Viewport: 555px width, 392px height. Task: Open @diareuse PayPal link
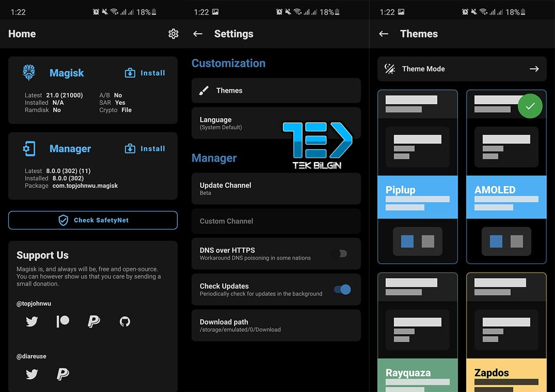coord(63,374)
